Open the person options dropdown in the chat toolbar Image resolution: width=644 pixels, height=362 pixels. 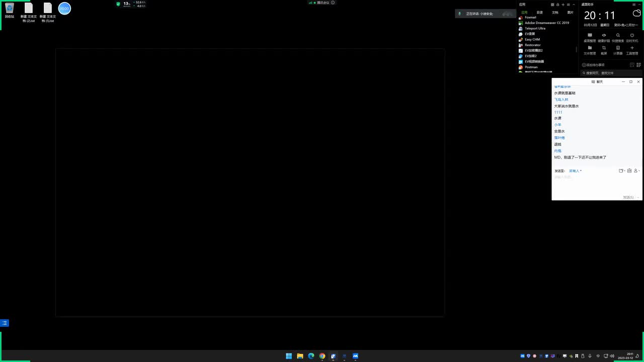coord(636,171)
